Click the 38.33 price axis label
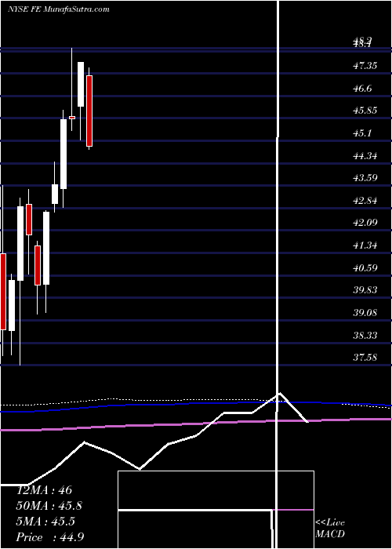Image resolution: width=392 pixels, height=549 pixels. pyautogui.click(x=365, y=335)
